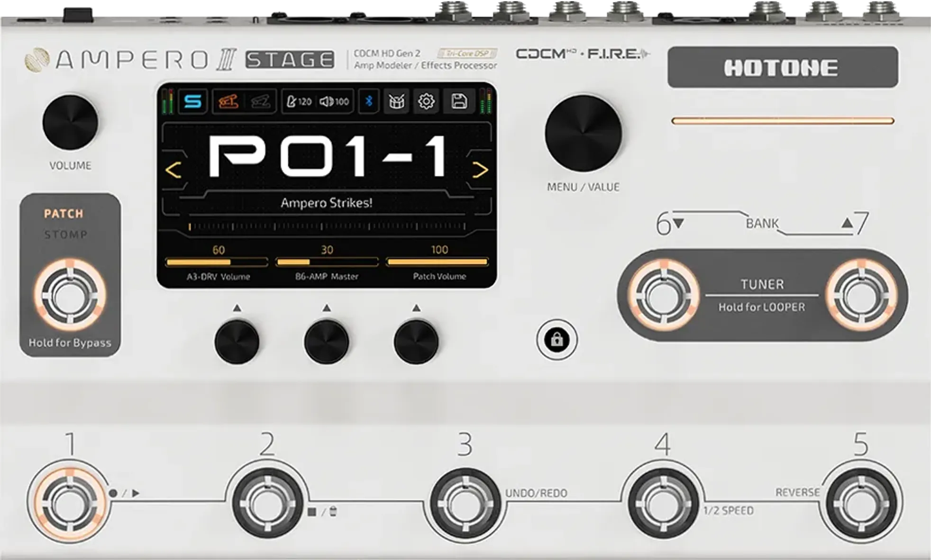Activate footswitch 4

pyautogui.click(x=664, y=504)
